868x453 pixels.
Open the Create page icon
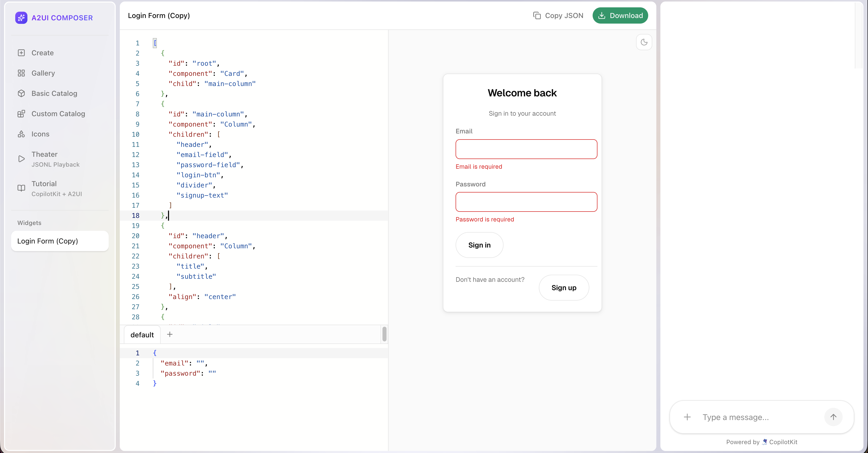pos(21,53)
